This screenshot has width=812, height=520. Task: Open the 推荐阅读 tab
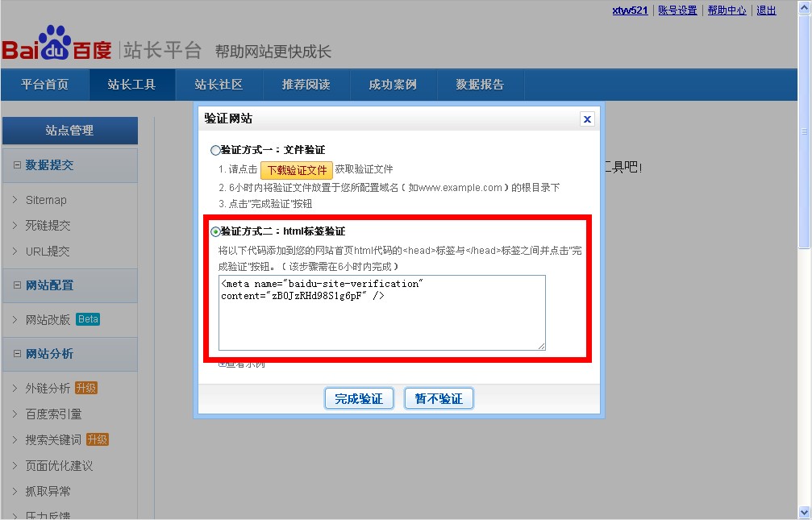click(306, 85)
